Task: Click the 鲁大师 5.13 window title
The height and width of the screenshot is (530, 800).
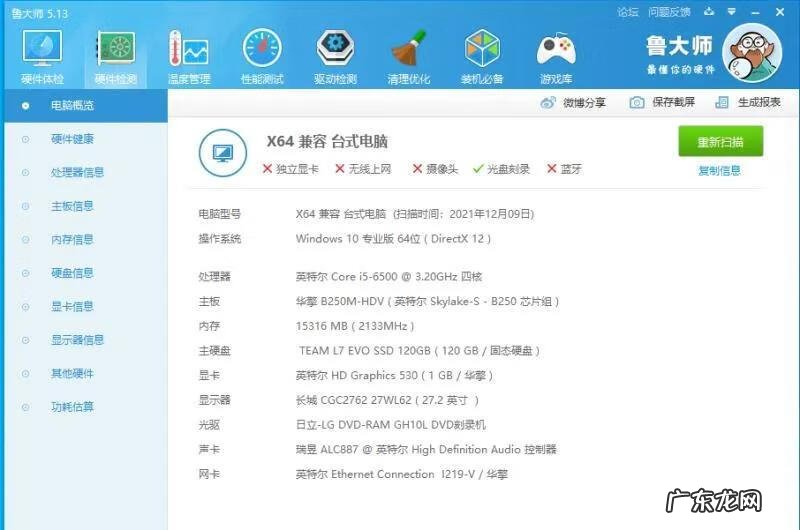Action: pos(40,14)
